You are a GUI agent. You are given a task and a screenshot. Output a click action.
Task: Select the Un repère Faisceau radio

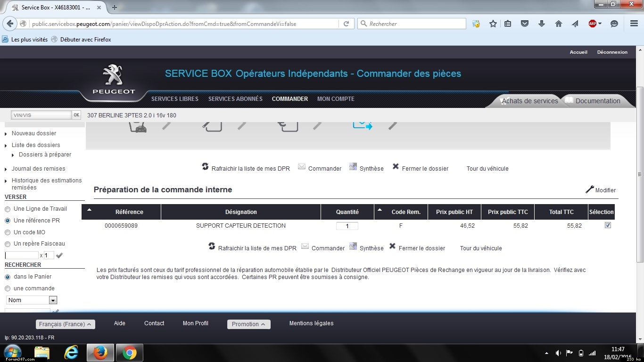point(8,244)
